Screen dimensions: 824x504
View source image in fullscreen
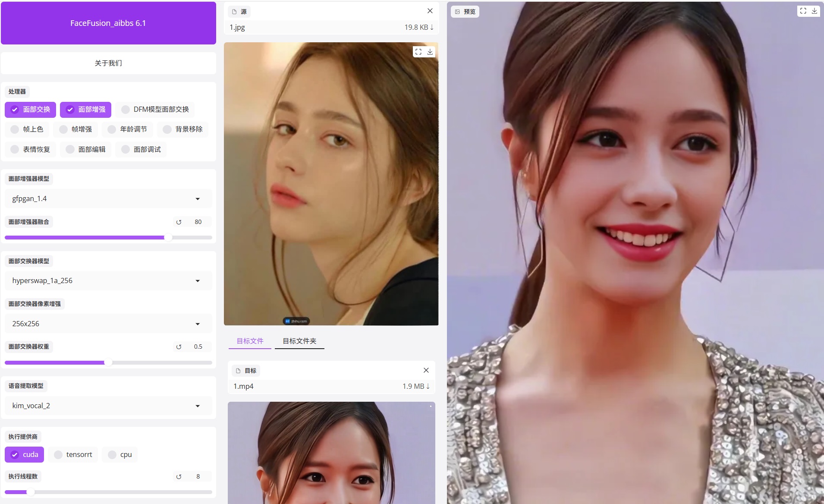418,52
